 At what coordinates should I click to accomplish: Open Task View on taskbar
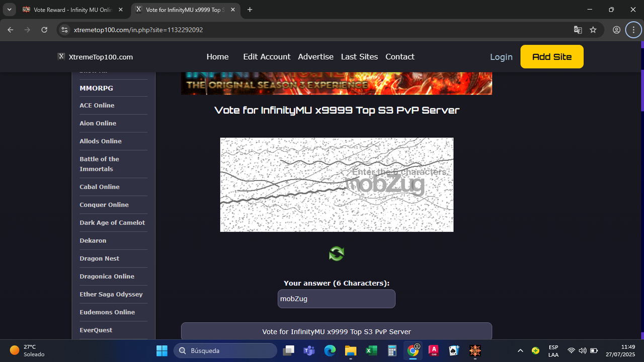click(288, 350)
